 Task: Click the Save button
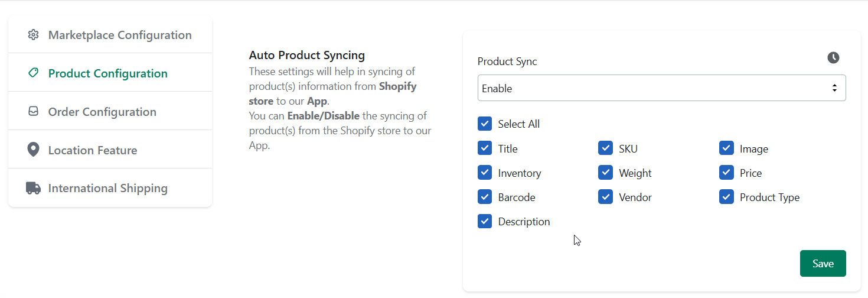[823, 264]
